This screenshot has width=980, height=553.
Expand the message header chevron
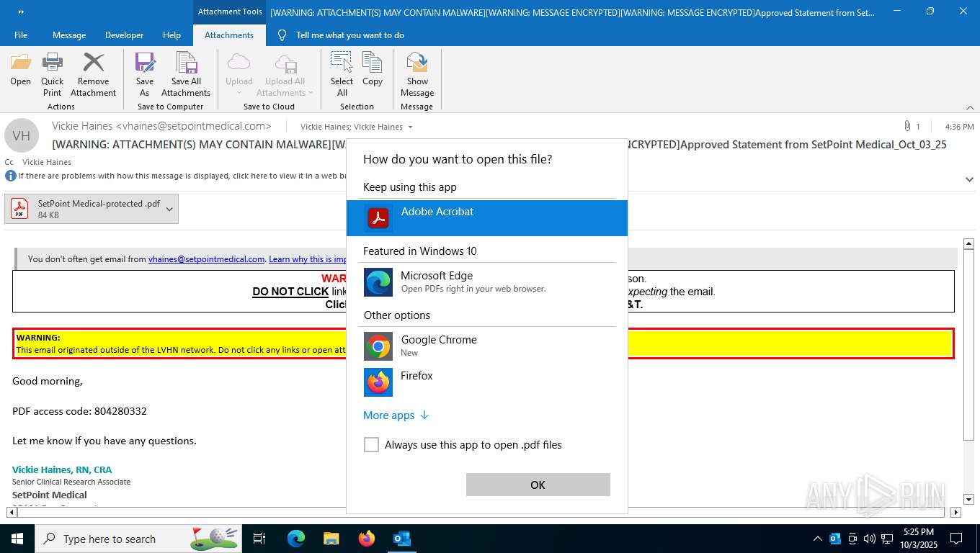[969, 179]
